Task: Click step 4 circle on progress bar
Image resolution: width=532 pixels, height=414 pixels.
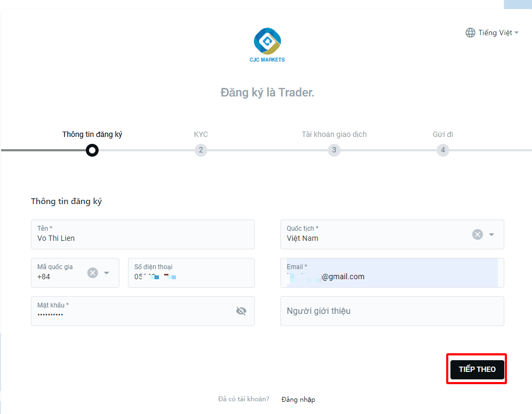Action: [443, 150]
